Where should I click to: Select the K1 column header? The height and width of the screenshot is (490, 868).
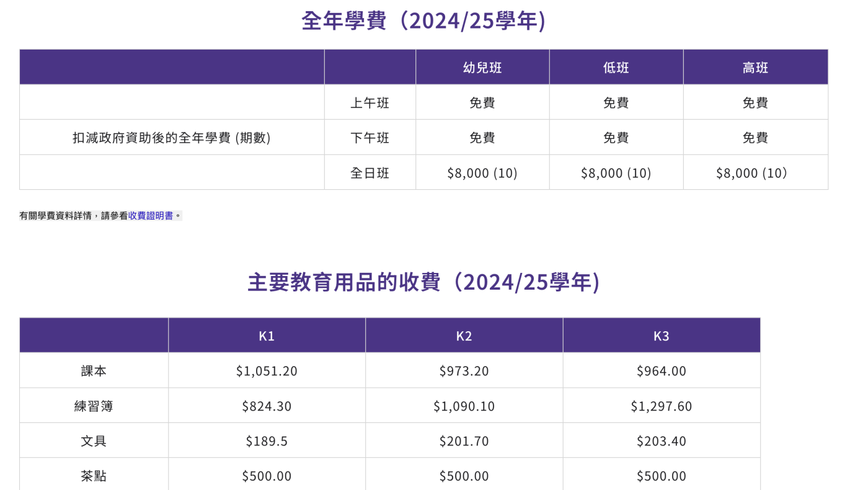(267, 336)
